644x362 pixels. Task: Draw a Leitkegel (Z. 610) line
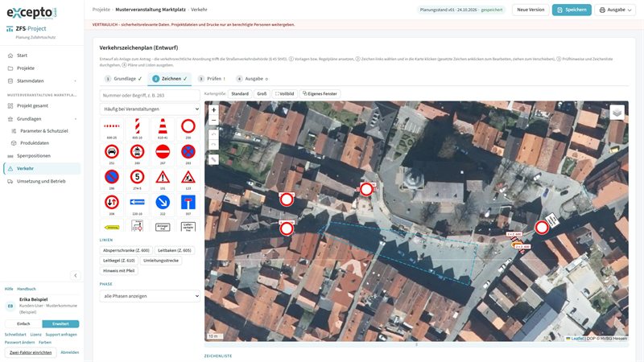118,261
